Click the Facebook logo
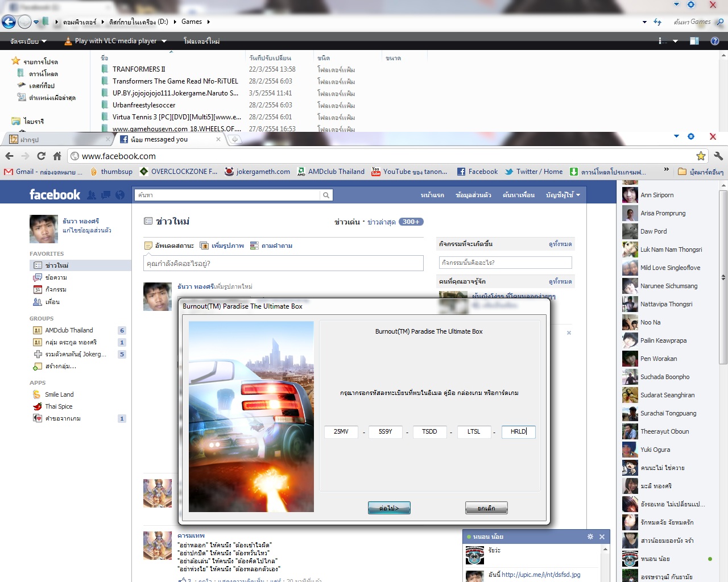The image size is (728, 582). click(x=55, y=195)
